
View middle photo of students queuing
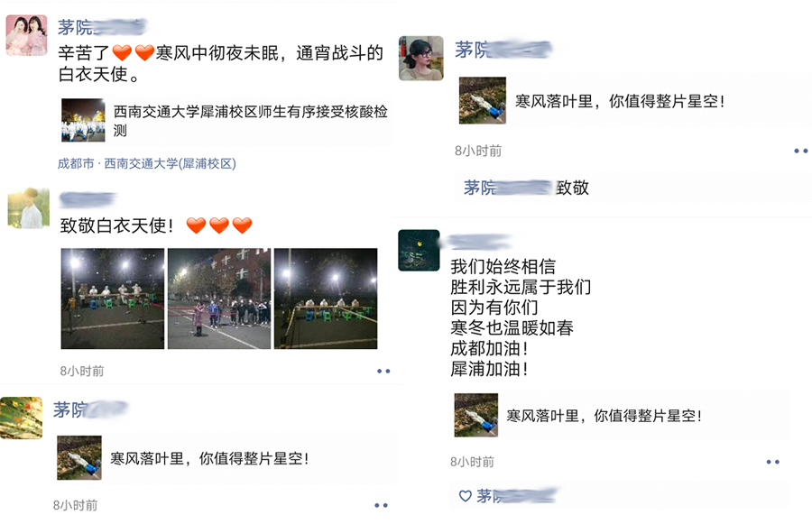point(219,299)
